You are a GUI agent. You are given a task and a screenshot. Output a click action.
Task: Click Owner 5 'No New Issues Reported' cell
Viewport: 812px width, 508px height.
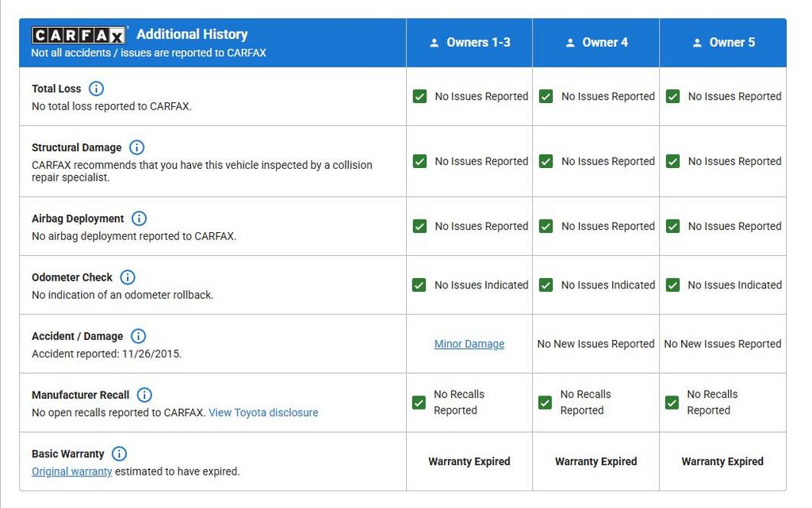click(723, 344)
